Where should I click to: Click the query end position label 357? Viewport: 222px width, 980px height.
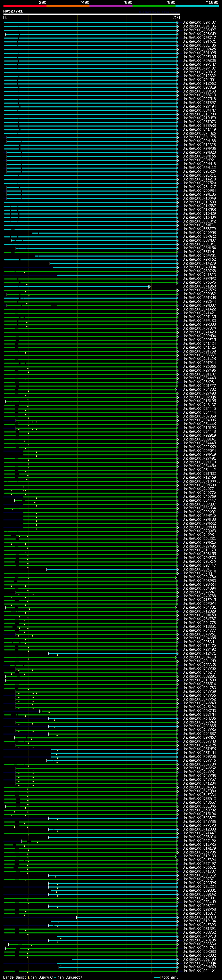click(x=175, y=17)
